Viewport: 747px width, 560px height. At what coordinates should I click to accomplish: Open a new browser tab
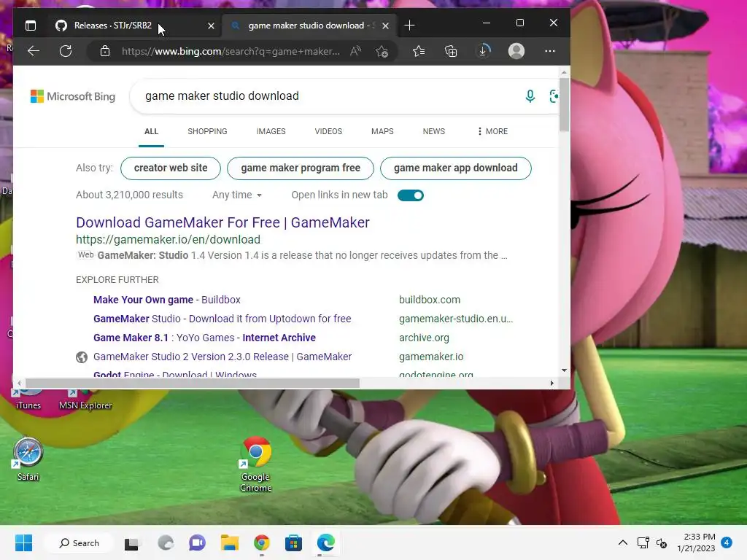pyautogui.click(x=409, y=26)
